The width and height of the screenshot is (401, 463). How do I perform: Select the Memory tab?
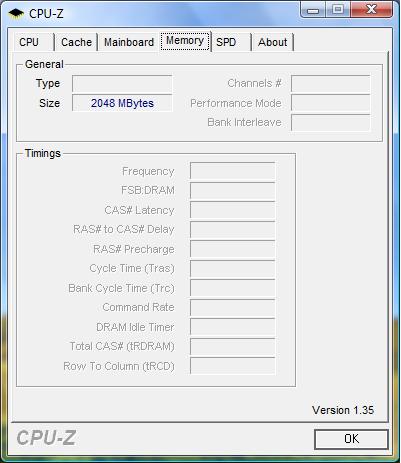click(x=185, y=41)
